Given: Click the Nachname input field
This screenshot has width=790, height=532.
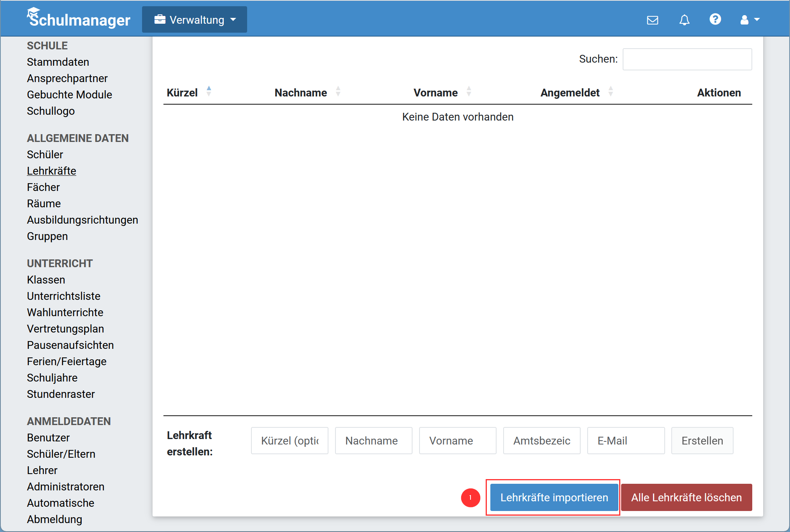Looking at the screenshot, I should point(374,441).
